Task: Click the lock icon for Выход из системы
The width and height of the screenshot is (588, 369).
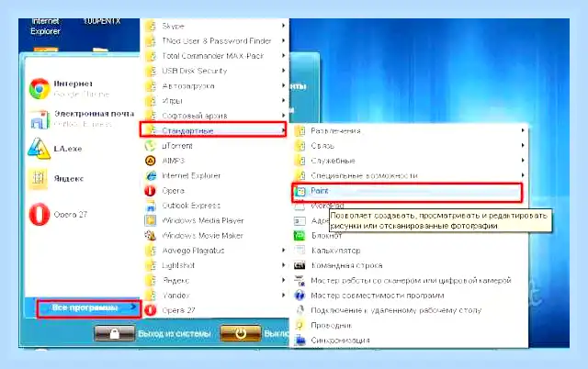Action: (x=114, y=333)
